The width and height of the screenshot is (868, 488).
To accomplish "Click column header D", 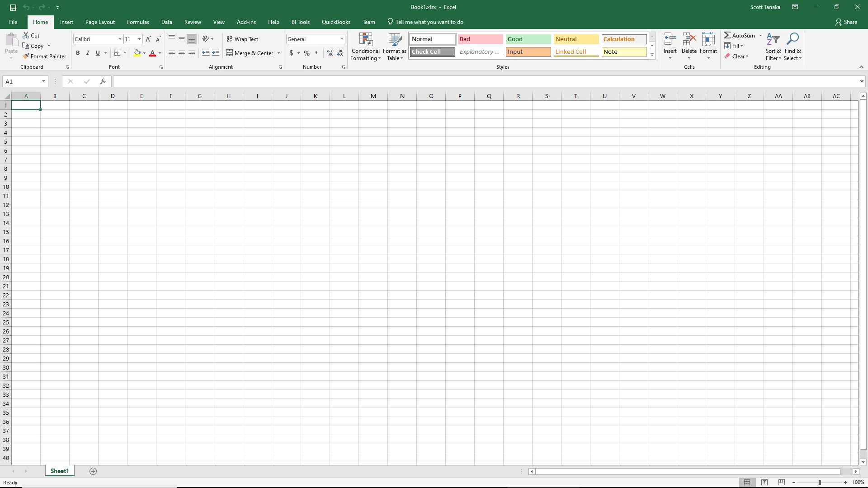I will [113, 96].
